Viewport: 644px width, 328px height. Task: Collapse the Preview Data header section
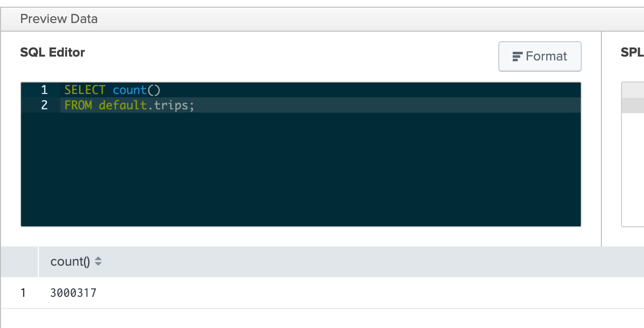pyautogui.click(x=58, y=19)
